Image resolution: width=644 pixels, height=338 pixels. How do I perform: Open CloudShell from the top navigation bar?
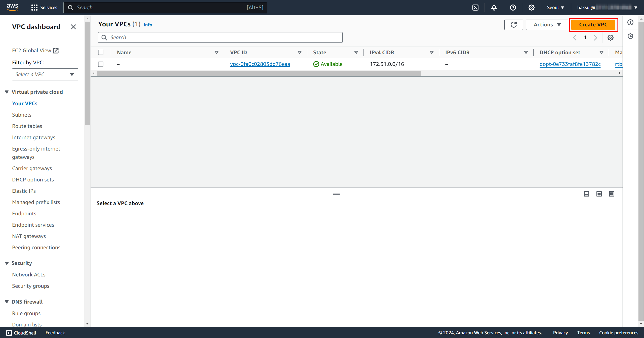475,8
